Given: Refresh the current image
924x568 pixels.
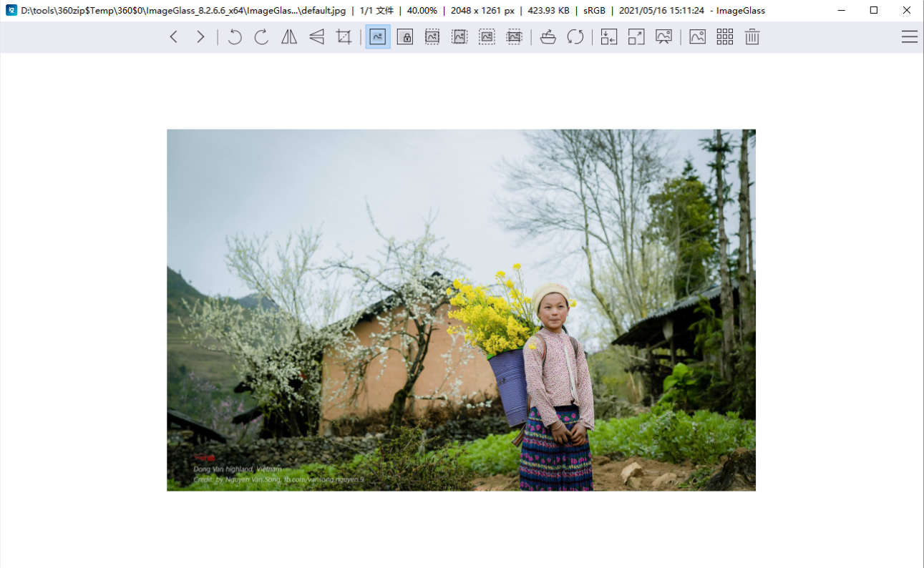Looking at the screenshot, I should 575,37.
